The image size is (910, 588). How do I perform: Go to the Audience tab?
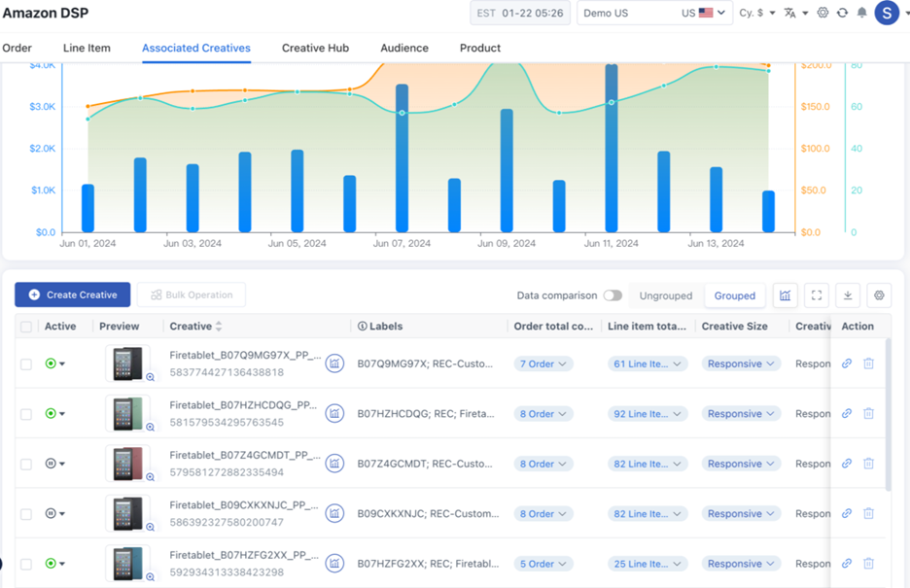pyautogui.click(x=404, y=48)
